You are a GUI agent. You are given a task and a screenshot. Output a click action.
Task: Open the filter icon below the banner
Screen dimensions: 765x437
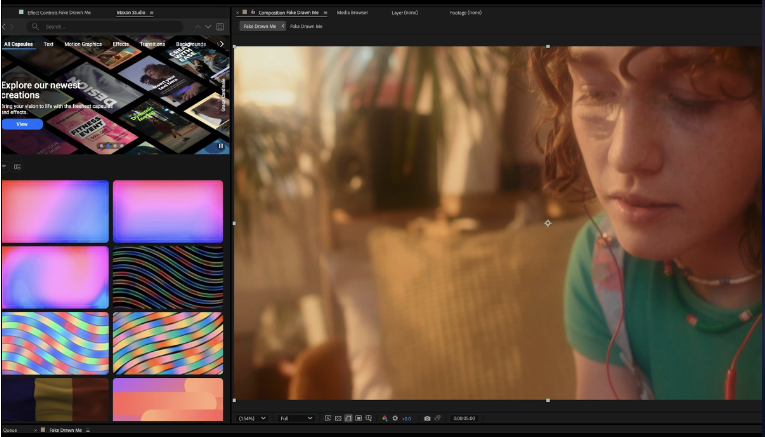tap(4, 167)
